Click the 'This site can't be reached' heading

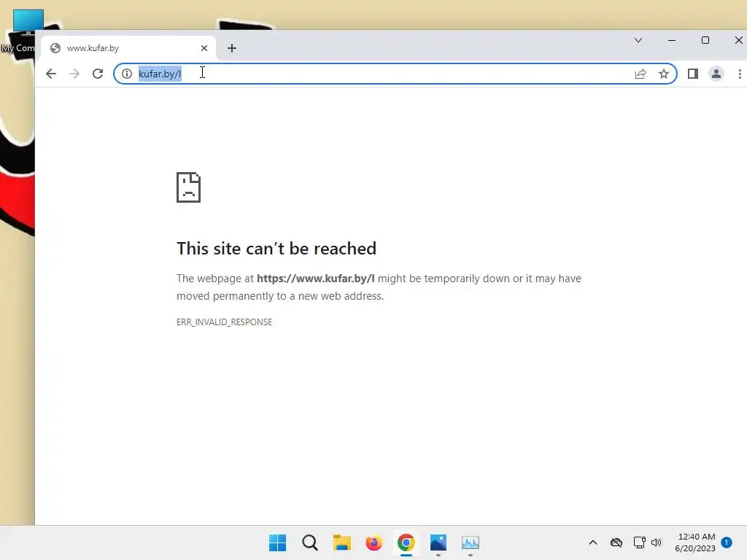tap(276, 248)
